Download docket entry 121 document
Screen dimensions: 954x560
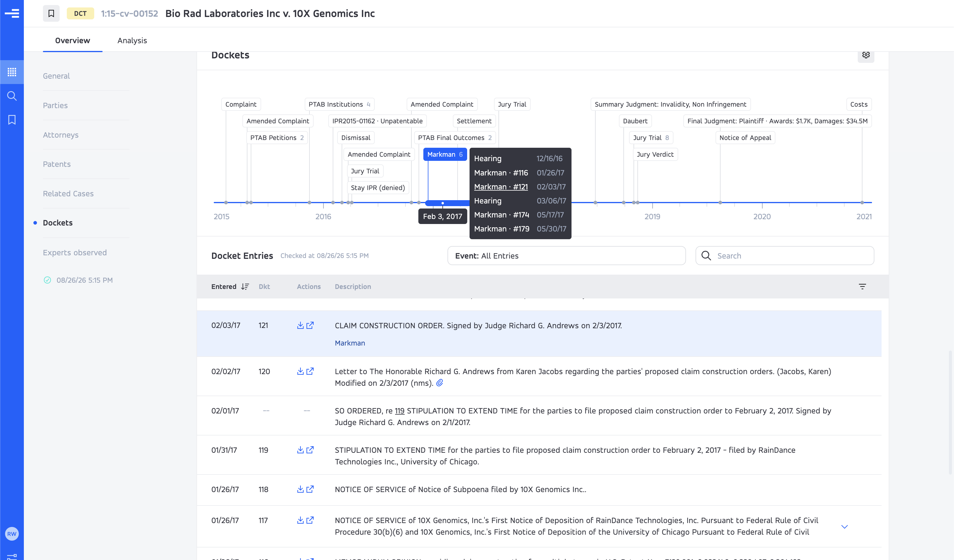point(300,325)
